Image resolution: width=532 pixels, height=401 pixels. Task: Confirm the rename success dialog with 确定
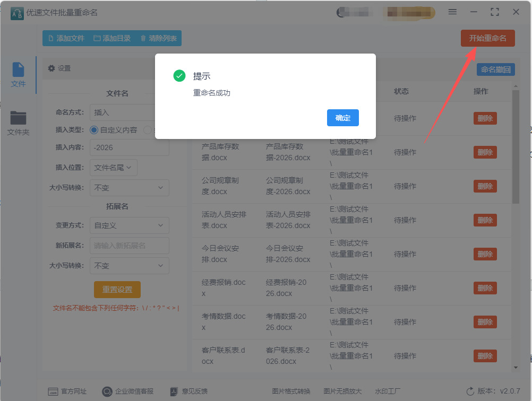point(342,118)
